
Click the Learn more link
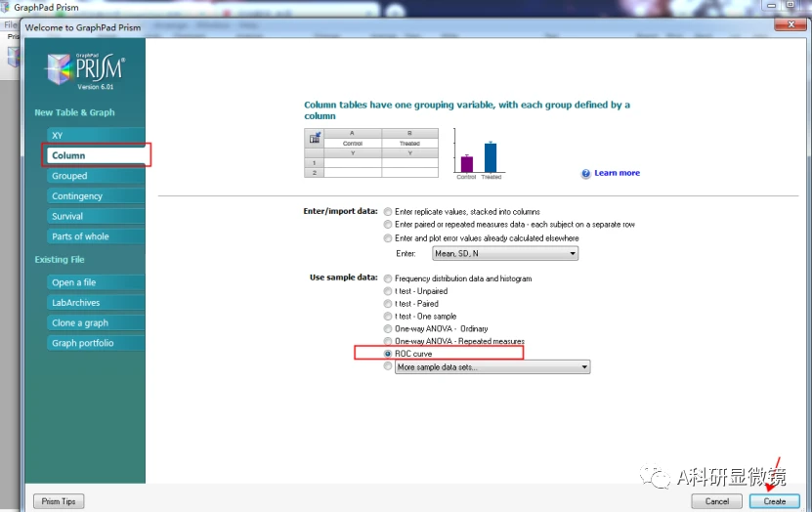[617, 173]
